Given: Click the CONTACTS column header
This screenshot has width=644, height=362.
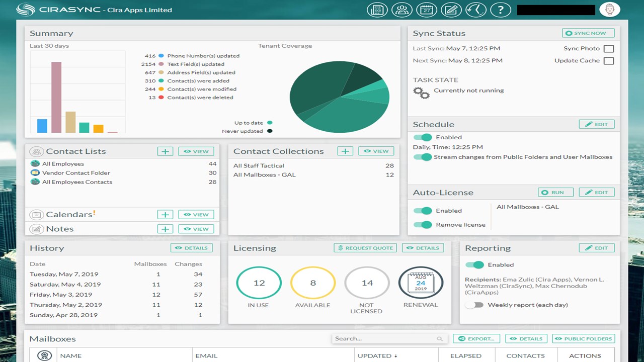Looking at the screenshot, I should (525, 356).
